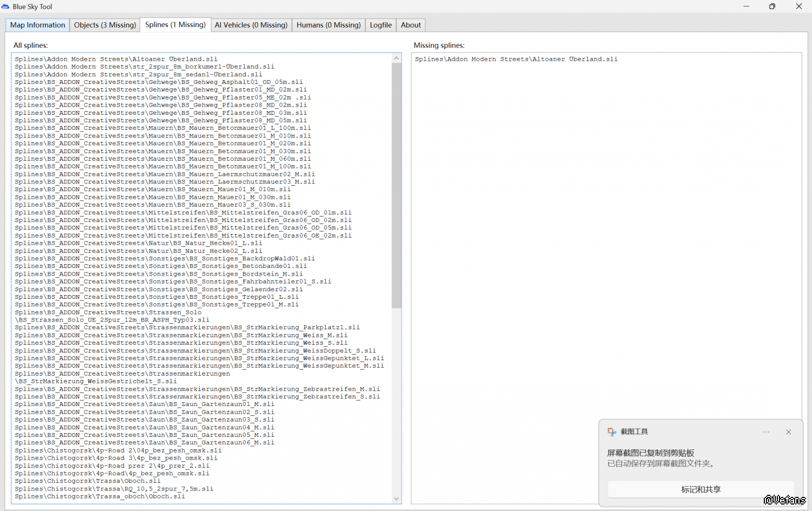
Task: Select the BS_Natur_Hecke01_L.sli spline line
Action: click(x=138, y=244)
